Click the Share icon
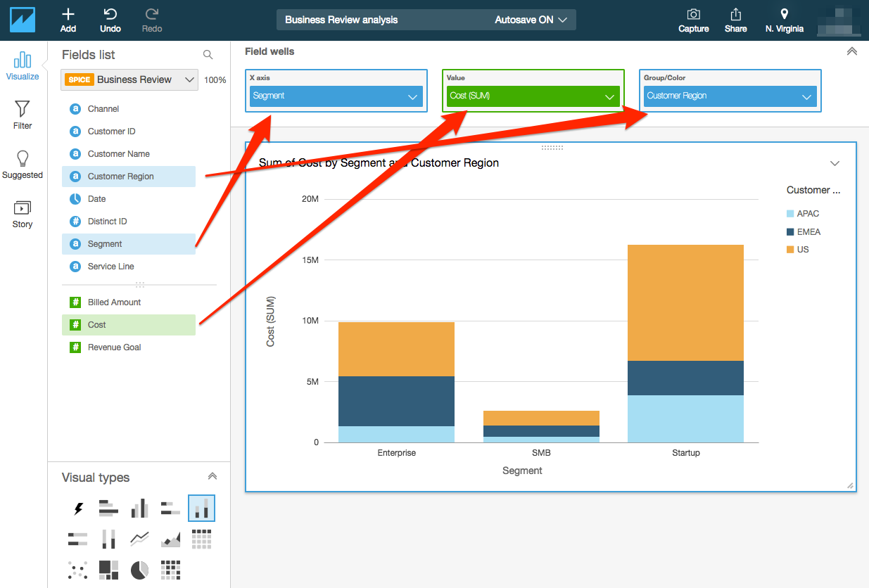This screenshot has width=869, height=588. coord(735,20)
